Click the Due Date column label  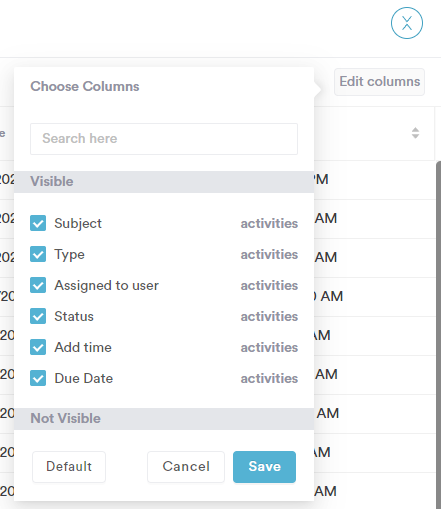84,378
